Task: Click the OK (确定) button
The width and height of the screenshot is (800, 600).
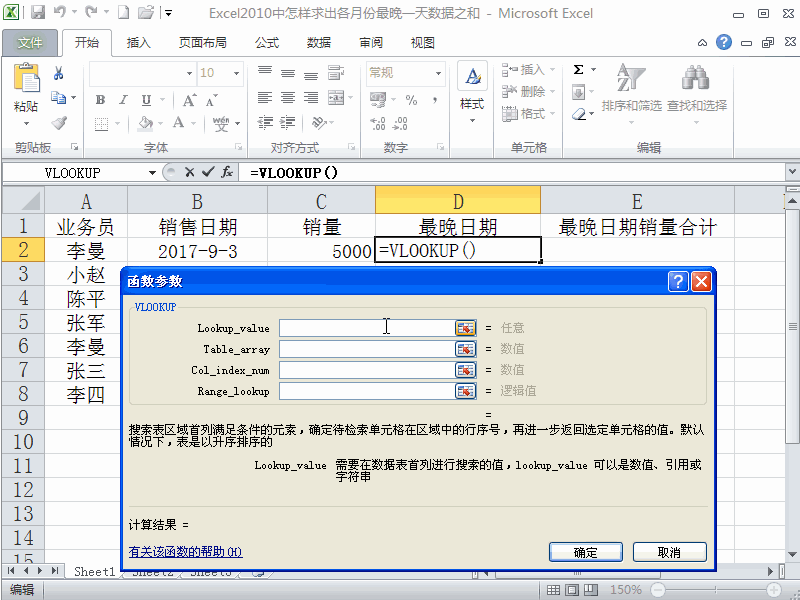Action: click(586, 552)
